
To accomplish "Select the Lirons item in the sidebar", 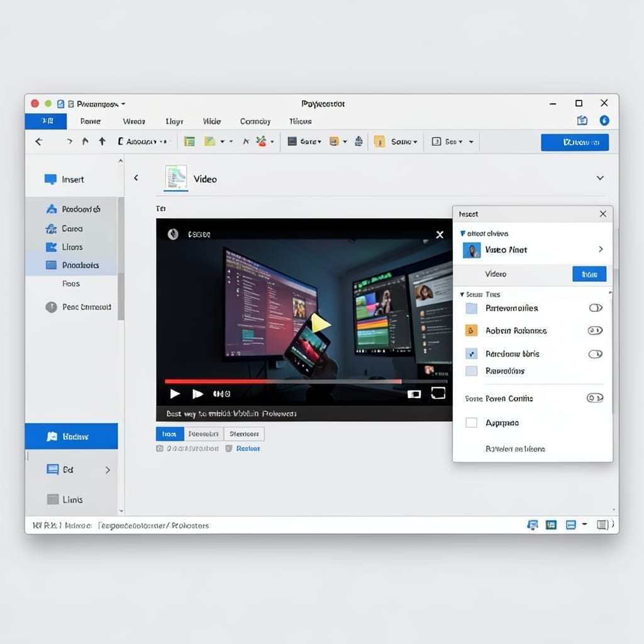I will pos(72,247).
